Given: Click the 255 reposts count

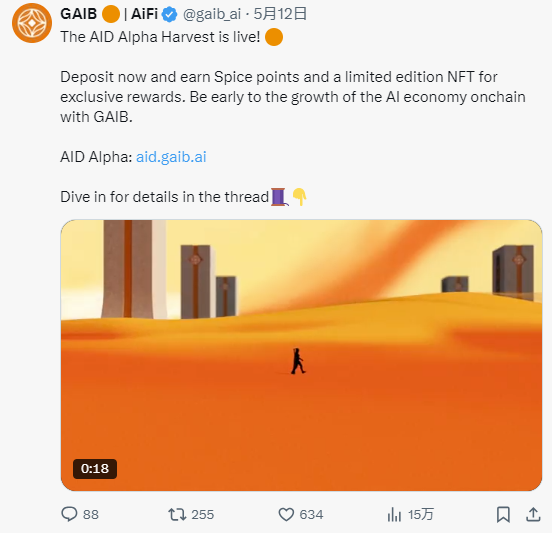Looking at the screenshot, I should point(203,515).
